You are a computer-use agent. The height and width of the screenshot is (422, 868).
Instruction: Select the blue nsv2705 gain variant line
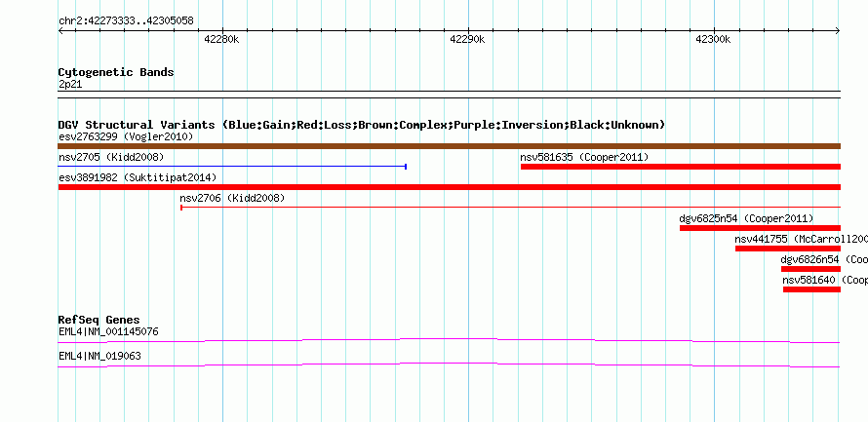pos(232,167)
